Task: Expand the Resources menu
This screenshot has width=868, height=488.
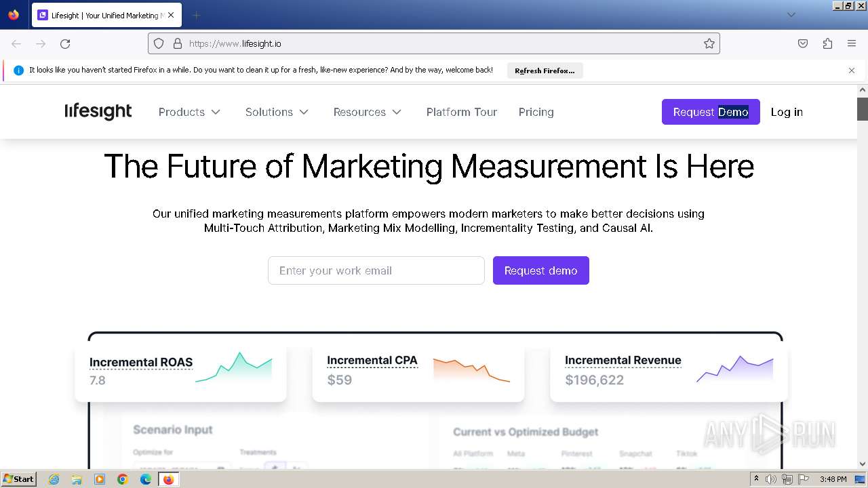Action: pyautogui.click(x=367, y=112)
